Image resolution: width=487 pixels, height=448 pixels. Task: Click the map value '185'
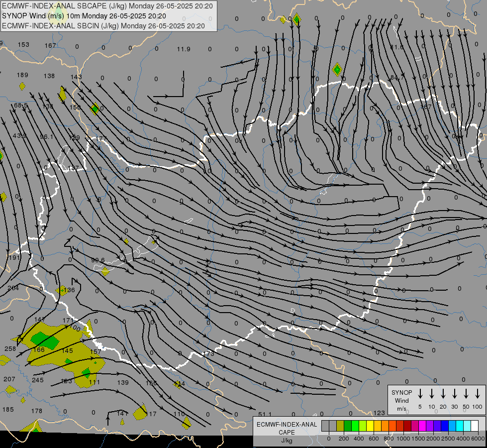point(8,410)
